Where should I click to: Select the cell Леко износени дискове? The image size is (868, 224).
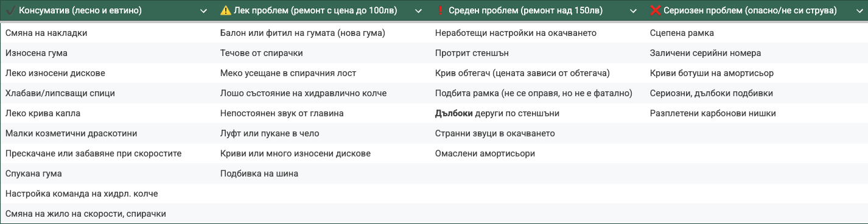[x=108, y=73]
